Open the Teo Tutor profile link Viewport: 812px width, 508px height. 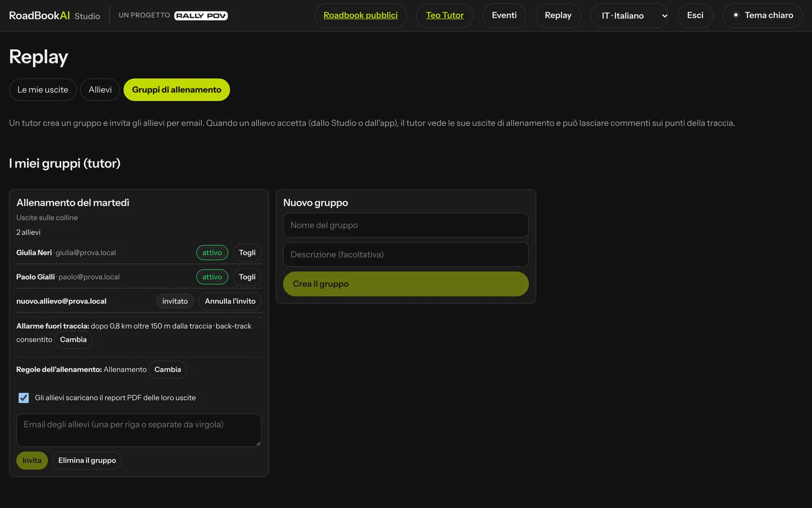(x=445, y=16)
